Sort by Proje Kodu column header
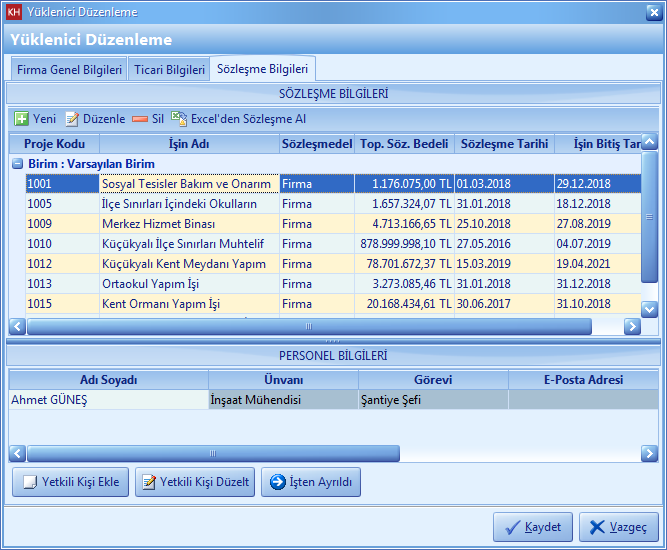This screenshot has height=550, width=667. [54, 144]
